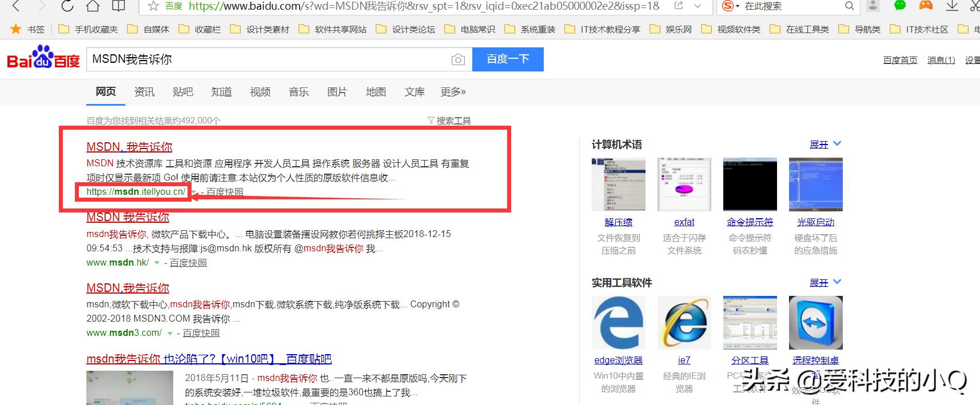This screenshot has height=405, width=980.
Task: Open the 手机收藏夹 bookmark folder
Action: coord(88,29)
